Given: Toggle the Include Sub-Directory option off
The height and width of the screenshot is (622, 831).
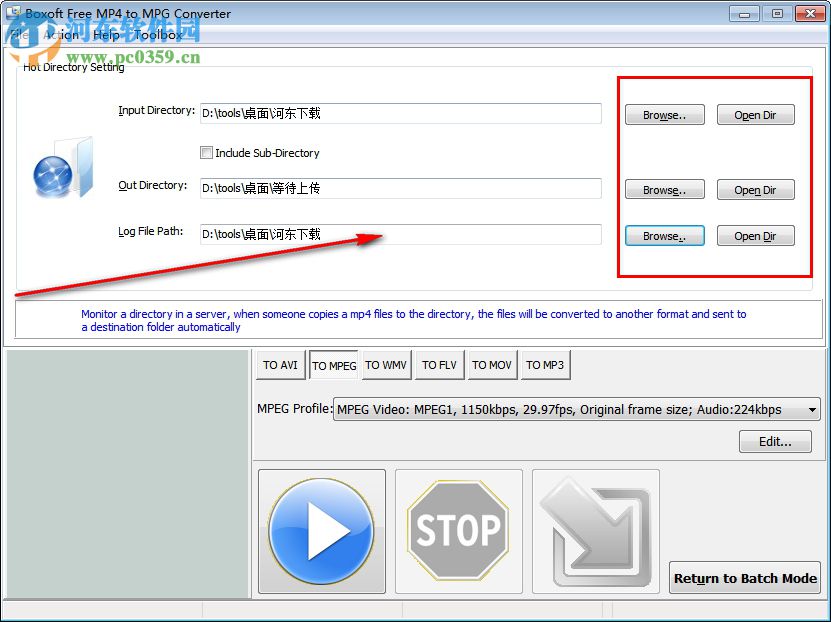Looking at the screenshot, I should tap(207, 153).
